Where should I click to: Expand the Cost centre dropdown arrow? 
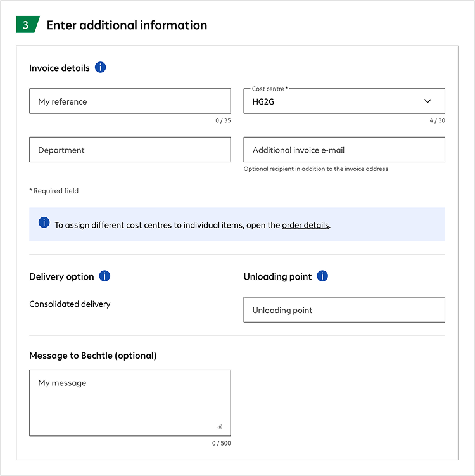tap(427, 101)
